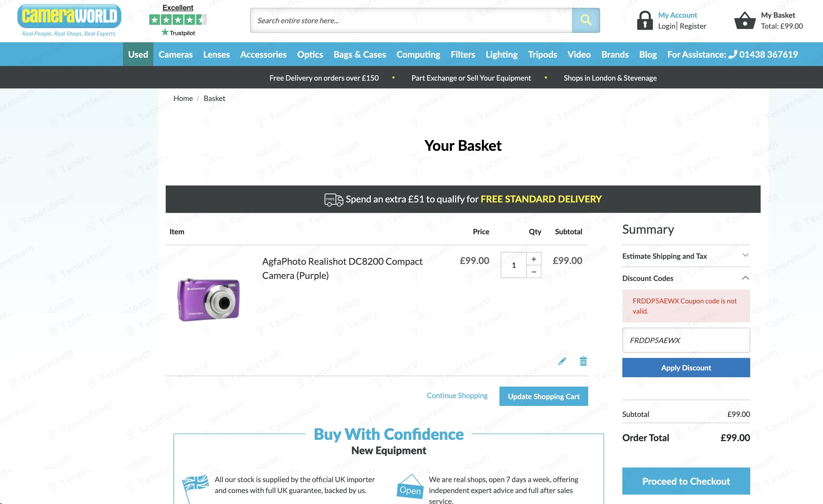Click the free delivery truck icon
823x504 pixels.
coord(333,199)
